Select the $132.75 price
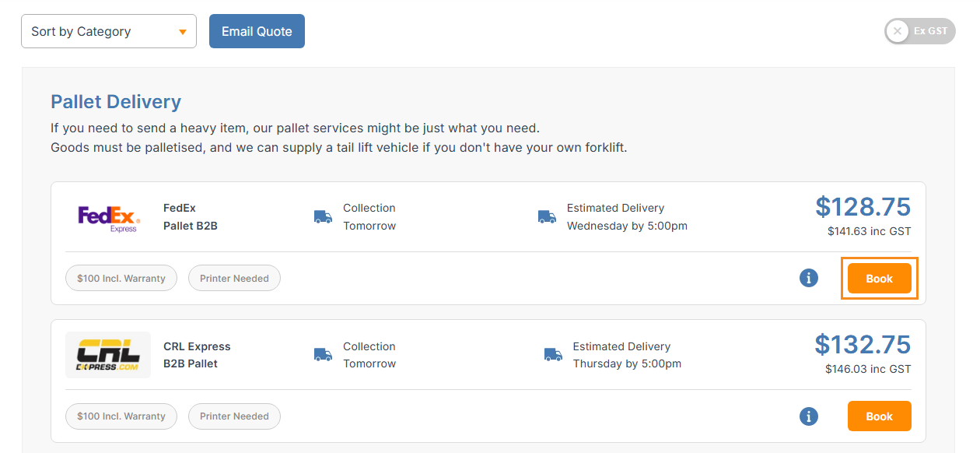The image size is (980, 453). pyautogui.click(x=863, y=344)
